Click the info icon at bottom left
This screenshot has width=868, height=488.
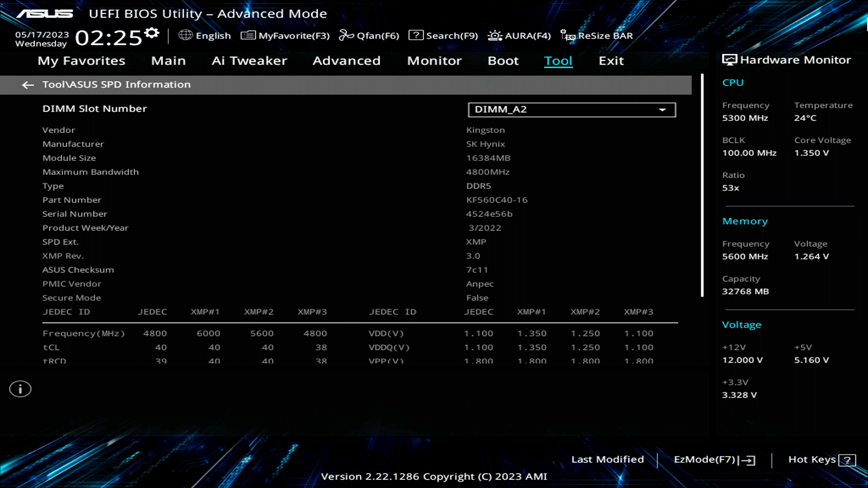(x=20, y=389)
